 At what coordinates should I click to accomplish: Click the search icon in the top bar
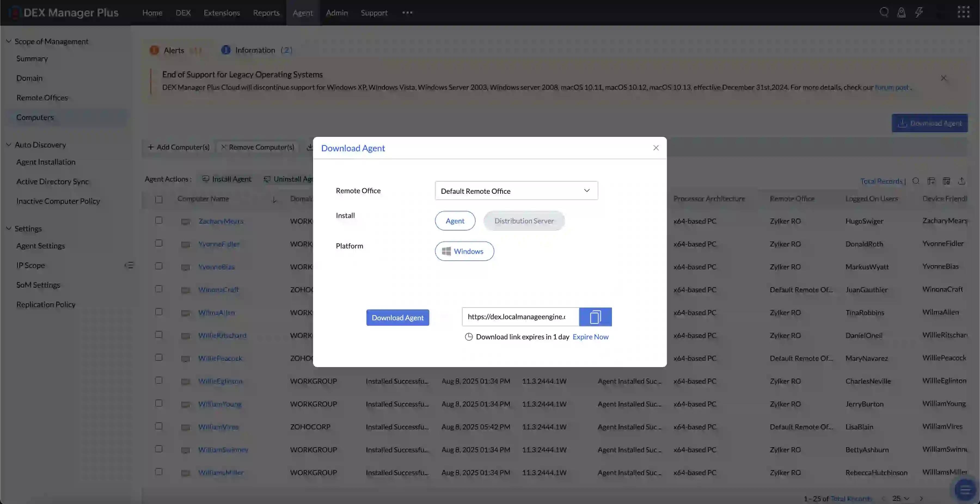(884, 12)
